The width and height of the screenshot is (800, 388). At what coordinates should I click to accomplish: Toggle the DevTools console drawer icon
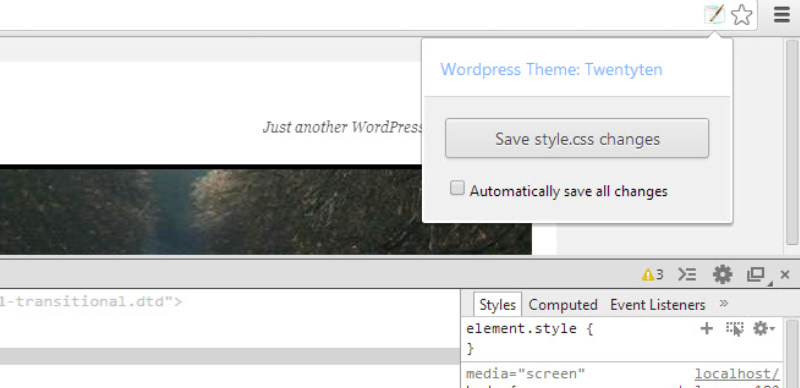(x=687, y=275)
